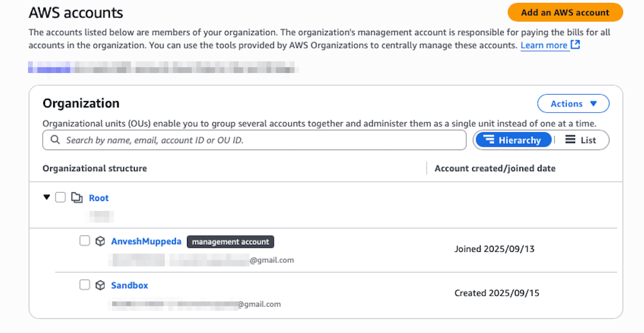Open the Actions dropdown menu

coord(573,104)
